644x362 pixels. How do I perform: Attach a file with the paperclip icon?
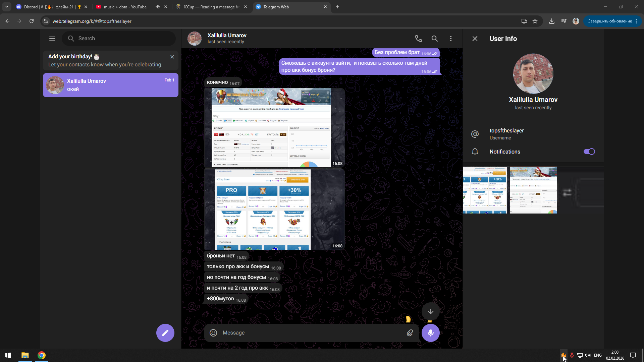point(410,333)
